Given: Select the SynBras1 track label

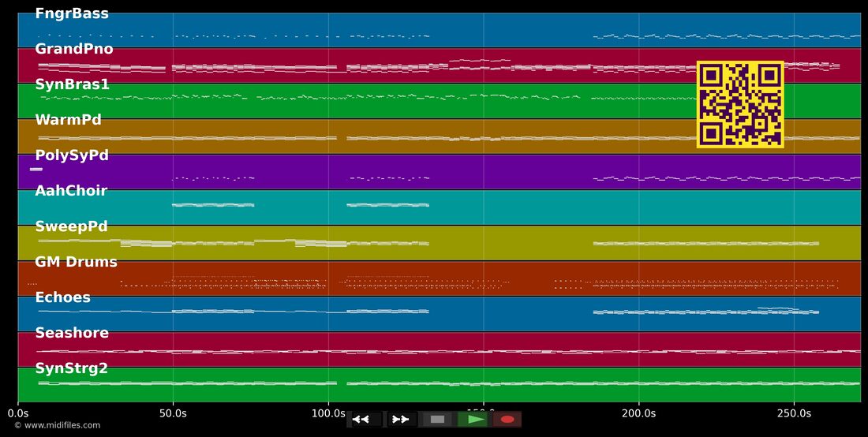Looking at the screenshot, I should click(73, 84).
